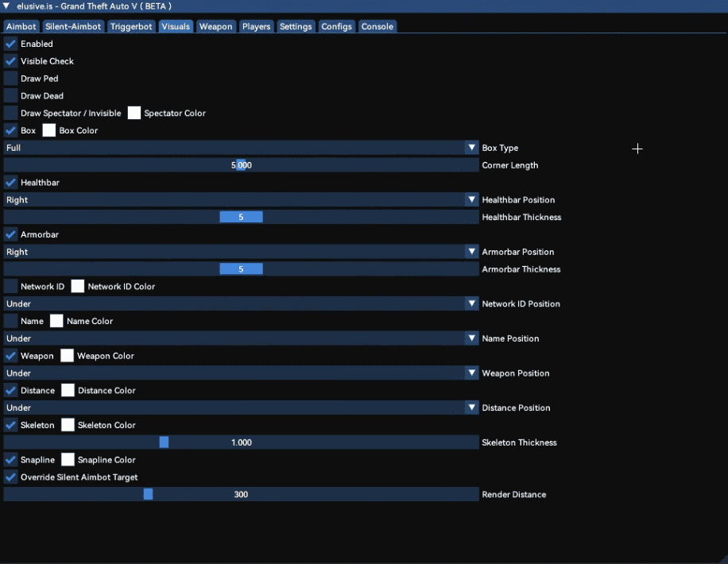Expand the Distance Position dropdown
Viewport: 728px width, 564px height.
tap(241, 408)
